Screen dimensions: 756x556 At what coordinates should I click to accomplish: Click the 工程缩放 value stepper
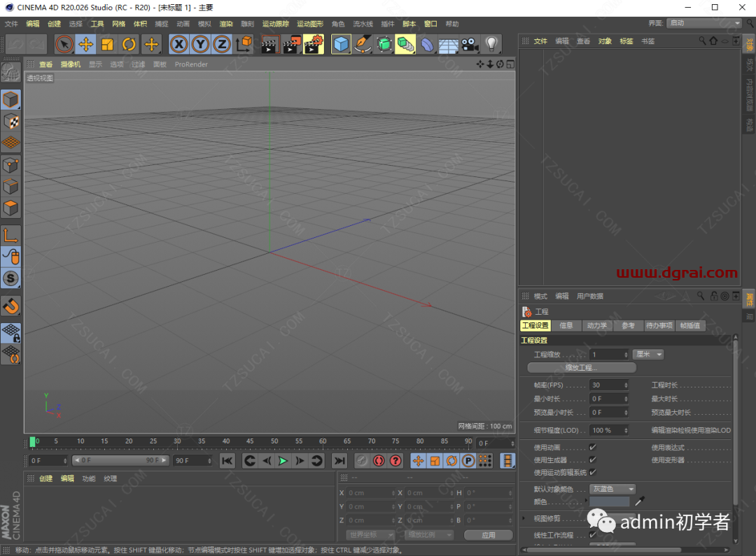(x=626, y=355)
